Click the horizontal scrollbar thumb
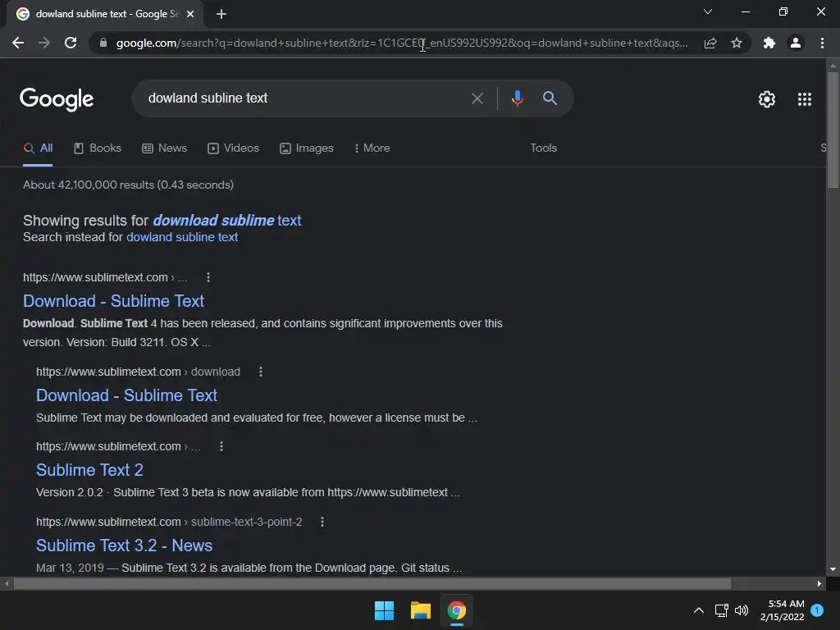This screenshot has height=630, width=840. click(372, 584)
